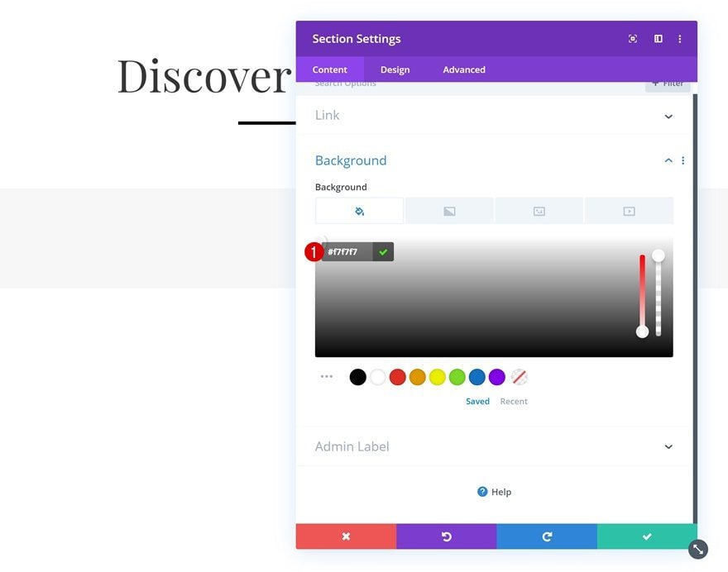Click the diagonal-arrow resize icon
The width and height of the screenshot is (728, 572).
698,549
